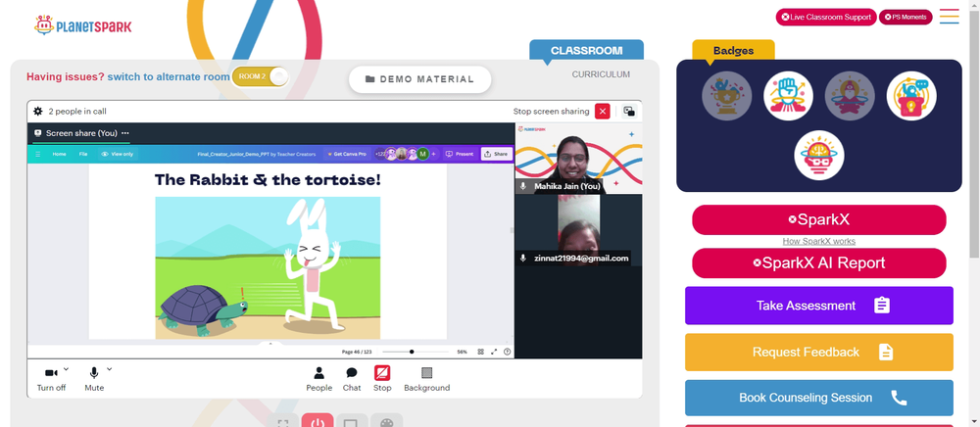Click Canva grid view icon
This screenshot has height=427, width=980.
(480, 352)
